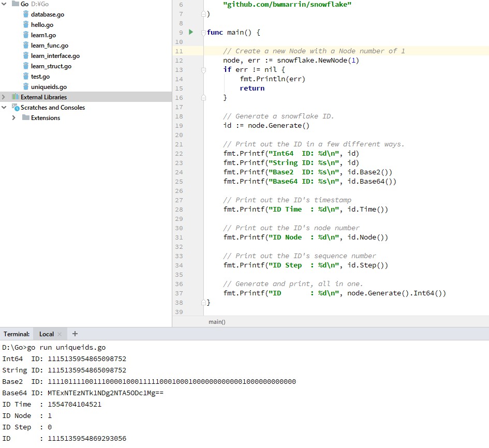Screen dimensions: 489x448
Task: Click the snowflake import string
Action: click(x=287, y=4)
